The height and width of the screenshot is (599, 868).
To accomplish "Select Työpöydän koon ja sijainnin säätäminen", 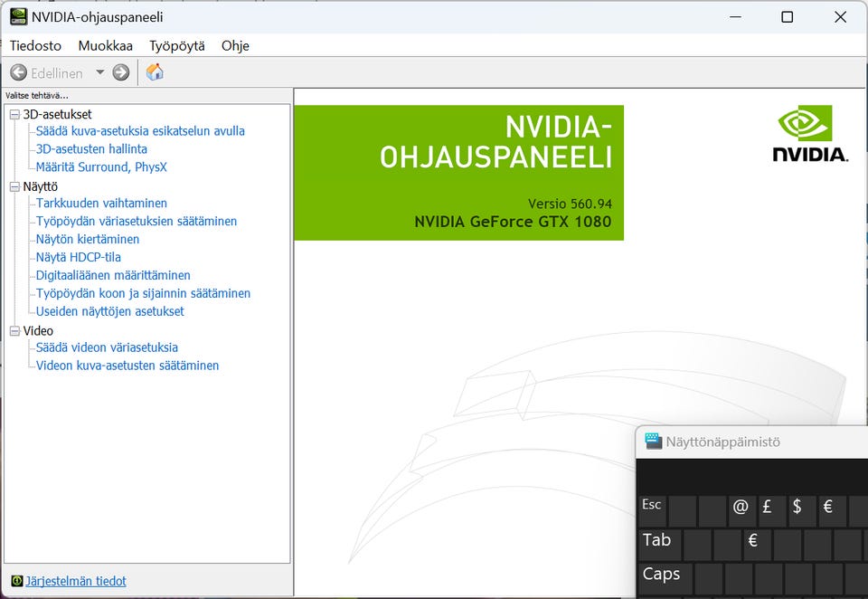I will (143, 293).
